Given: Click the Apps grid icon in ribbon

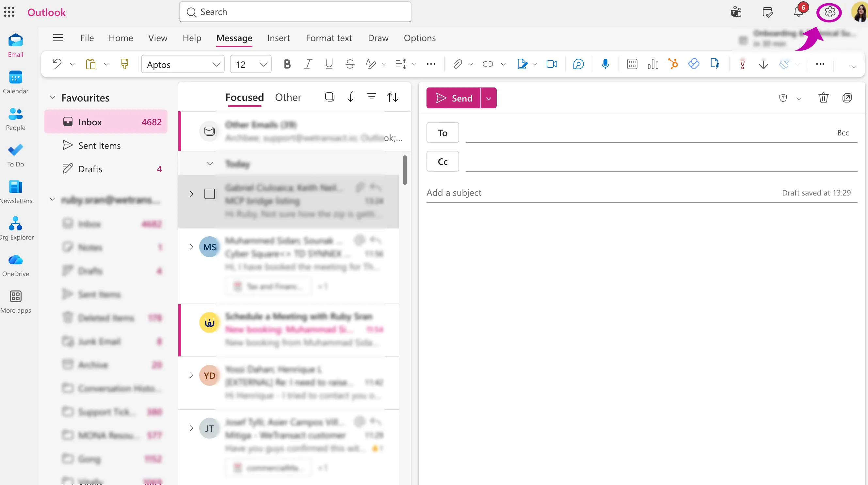Looking at the screenshot, I should click(x=632, y=64).
